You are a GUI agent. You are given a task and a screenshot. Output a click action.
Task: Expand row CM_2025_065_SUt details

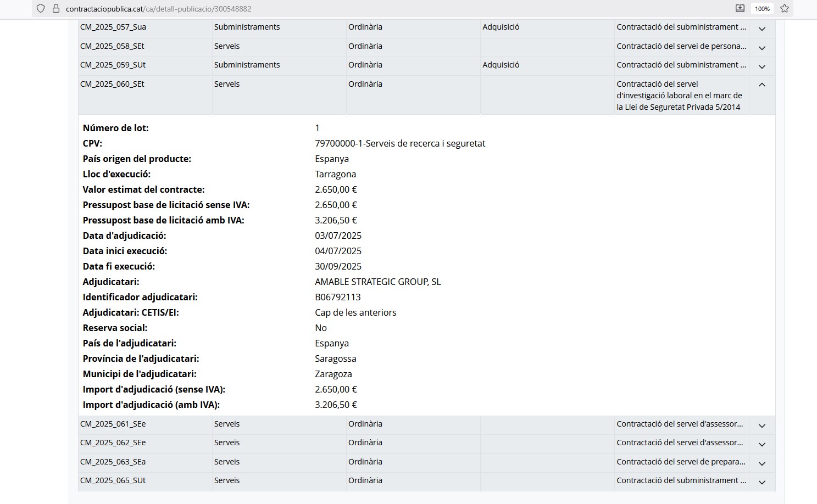pos(762,482)
